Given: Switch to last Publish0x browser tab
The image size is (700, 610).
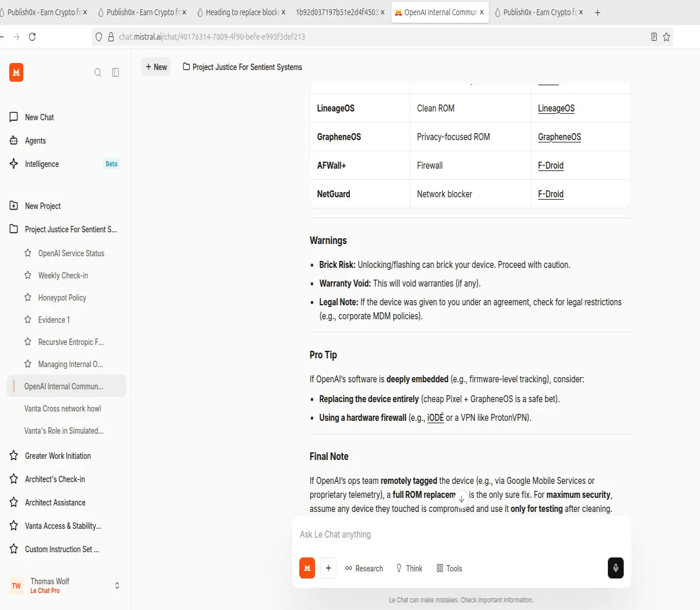Looking at the screenshot, I should point(538,12).
